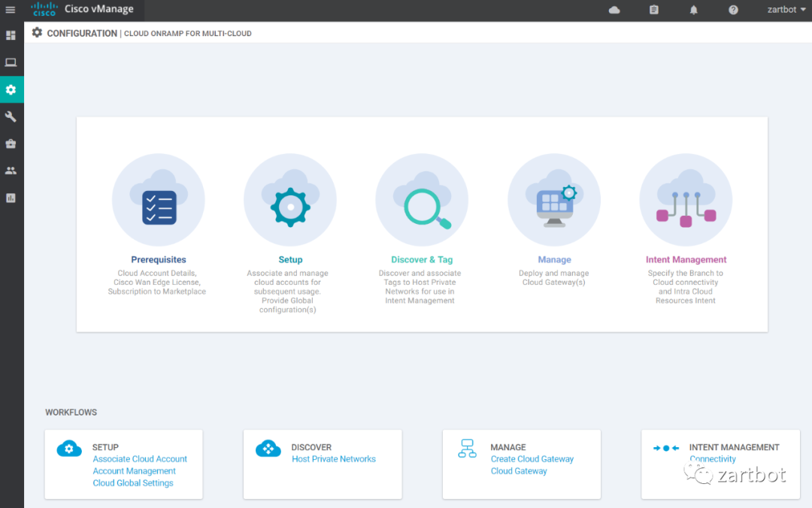
Task: Click the Connectivity link
Action: tap(713, 459)
